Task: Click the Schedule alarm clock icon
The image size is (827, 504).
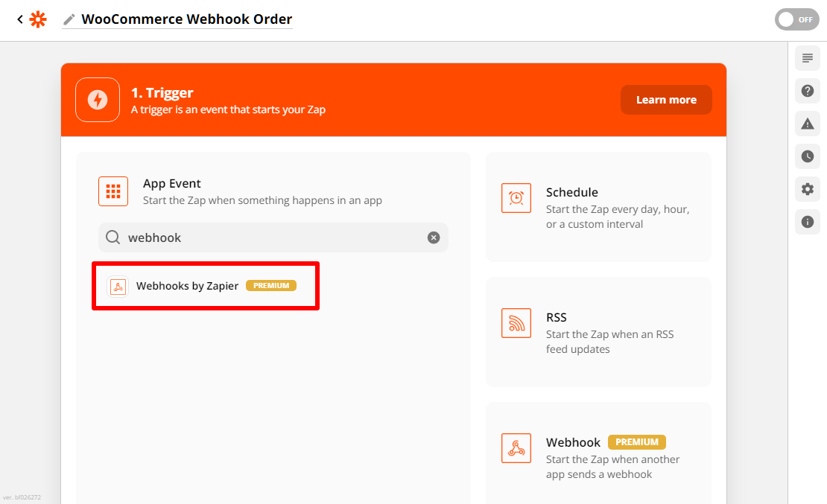Action: click(516, 198)
